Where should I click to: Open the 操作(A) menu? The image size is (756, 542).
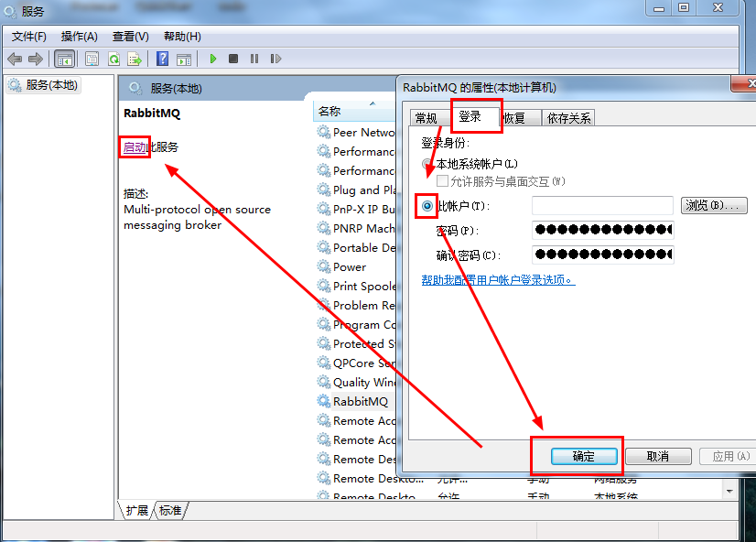coord(79,37)
